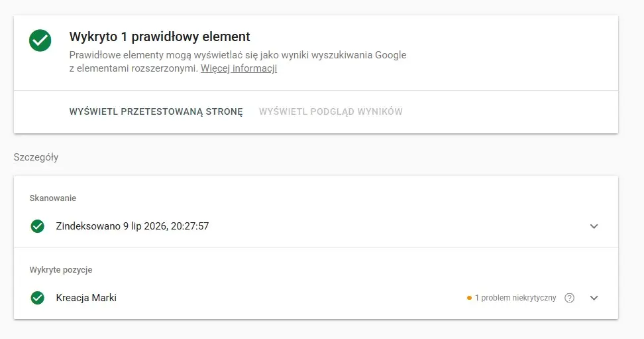Click the Wykryto 1 prawidłowy element heading
Image resolution: width=644 pixels, height=339 pixels.
(x=160, y=36)
